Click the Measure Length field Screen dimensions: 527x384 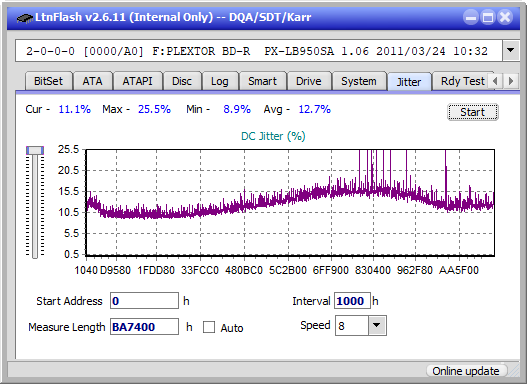click(x=145, y=327)
